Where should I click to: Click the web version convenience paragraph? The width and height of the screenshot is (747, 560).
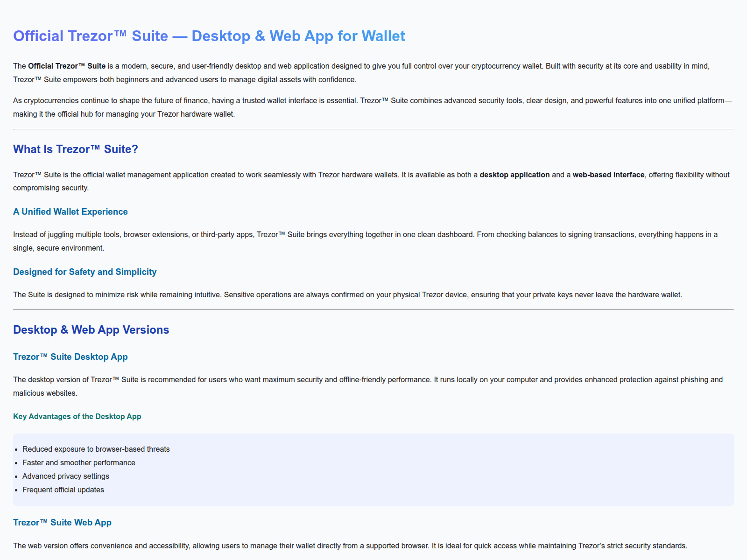(350, 545)
